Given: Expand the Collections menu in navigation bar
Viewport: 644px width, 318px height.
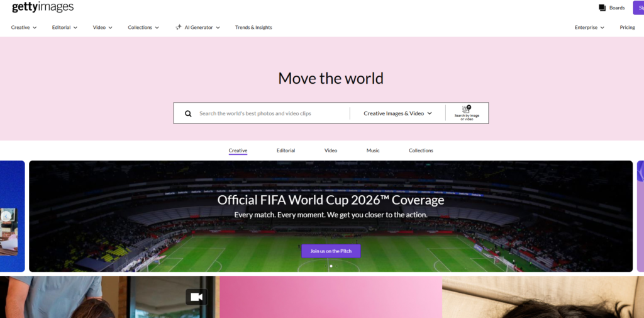Looking at the screenshot, I should (x=143, y=28).
